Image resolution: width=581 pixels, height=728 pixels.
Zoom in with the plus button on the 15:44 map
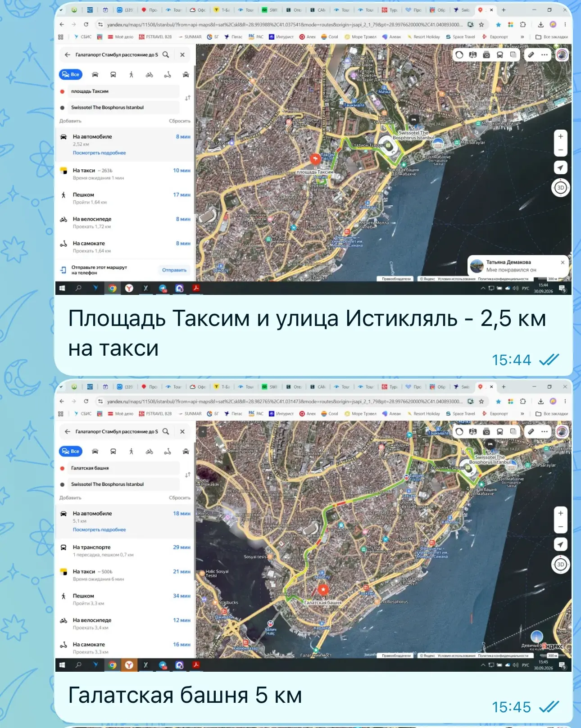coord(560,136)
